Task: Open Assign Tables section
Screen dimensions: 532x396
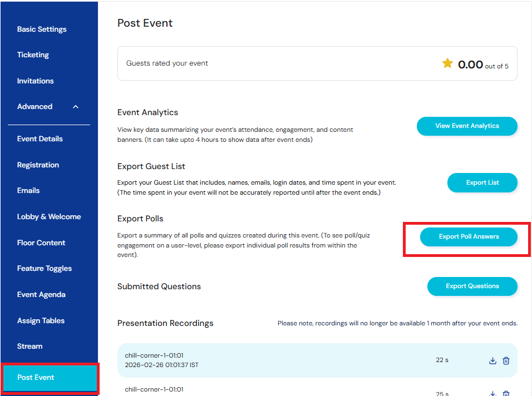Action: (41, 320)
